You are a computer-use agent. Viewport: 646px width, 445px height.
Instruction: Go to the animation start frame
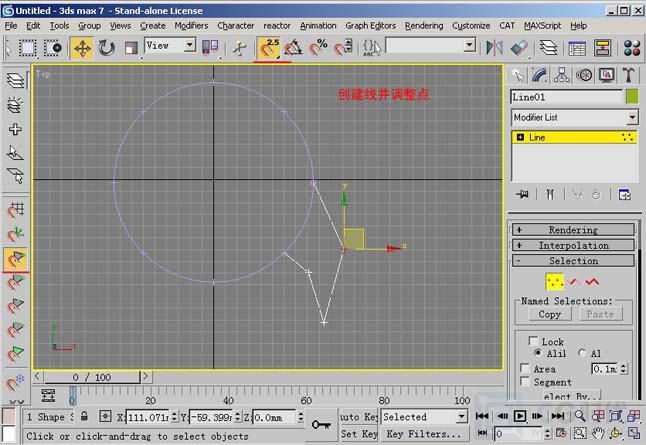click(482, 416)
